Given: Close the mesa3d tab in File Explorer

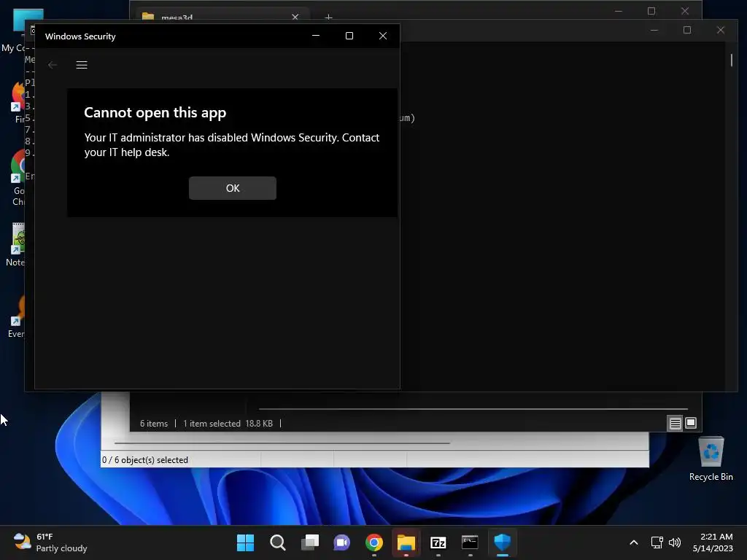Looking at the screenshot, I should (295, 17).
